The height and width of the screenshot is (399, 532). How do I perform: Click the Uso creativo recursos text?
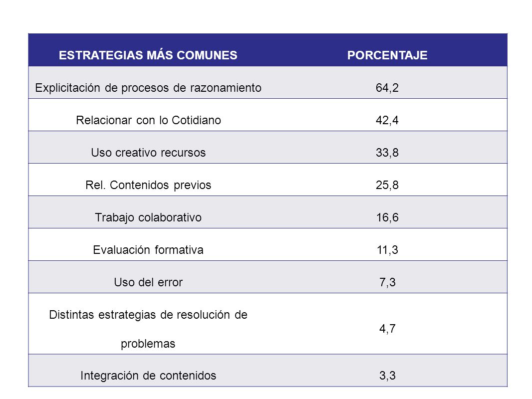point(148,153)
